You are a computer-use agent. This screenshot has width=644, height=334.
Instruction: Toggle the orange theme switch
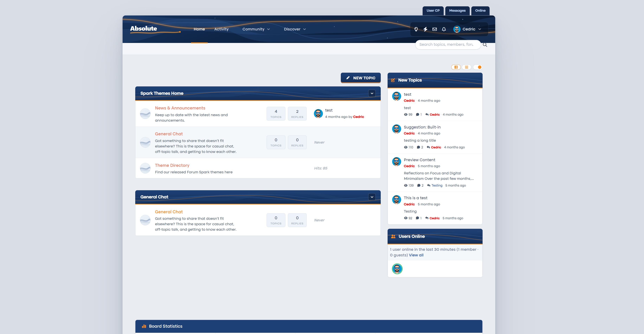coord(477,67)
